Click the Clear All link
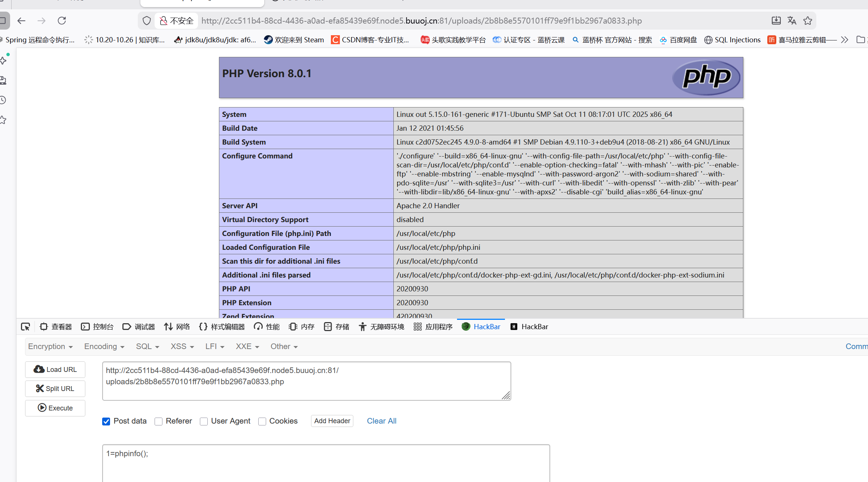This screenshot has height=482, width=868. point(381,421)
